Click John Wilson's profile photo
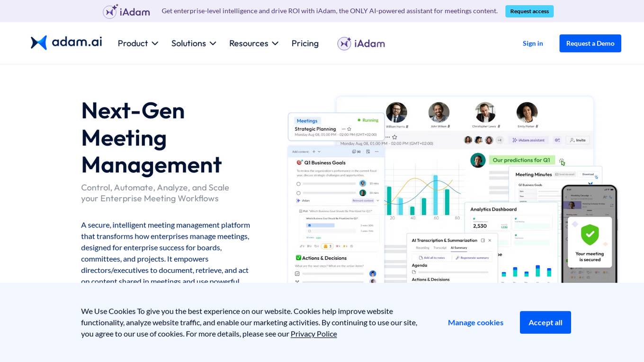Screen dimensions: 644x362 (x=439, y=112)
